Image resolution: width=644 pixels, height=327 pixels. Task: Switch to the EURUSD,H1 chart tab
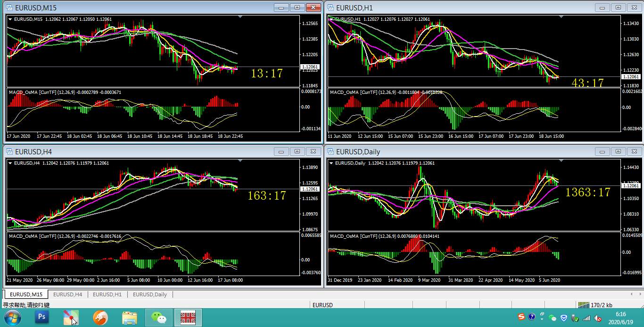click(x=107, y=294)
